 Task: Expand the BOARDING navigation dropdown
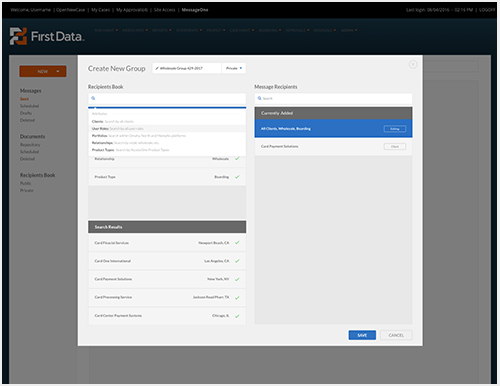(270, 30)
